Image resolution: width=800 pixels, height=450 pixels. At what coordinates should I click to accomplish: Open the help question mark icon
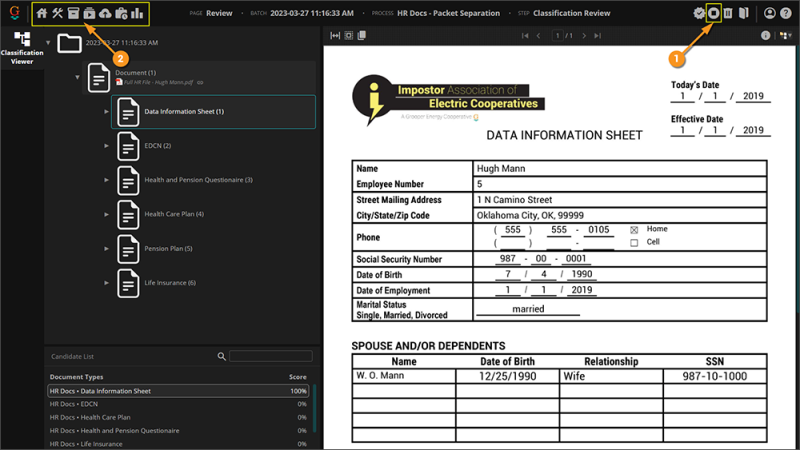(x=786, y=13)
